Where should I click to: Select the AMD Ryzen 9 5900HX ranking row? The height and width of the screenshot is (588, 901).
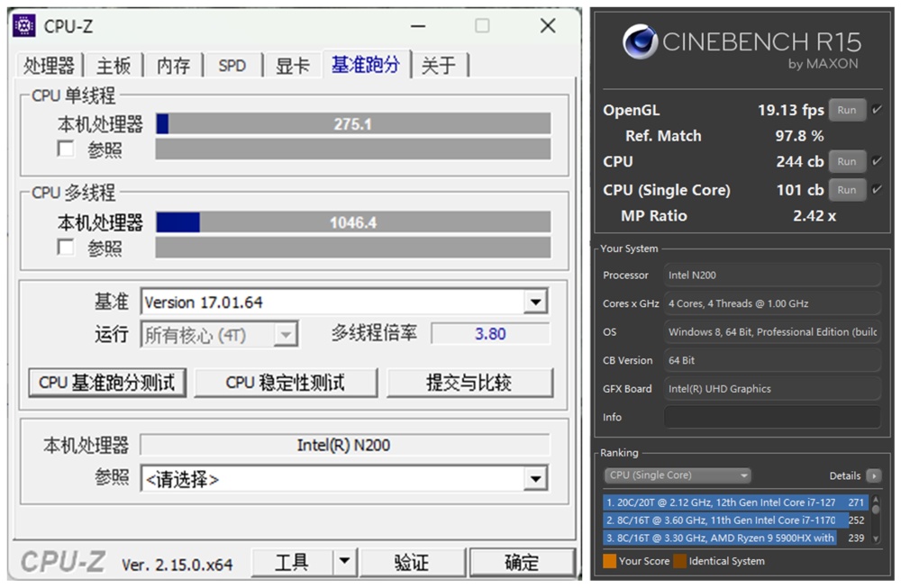735,538
